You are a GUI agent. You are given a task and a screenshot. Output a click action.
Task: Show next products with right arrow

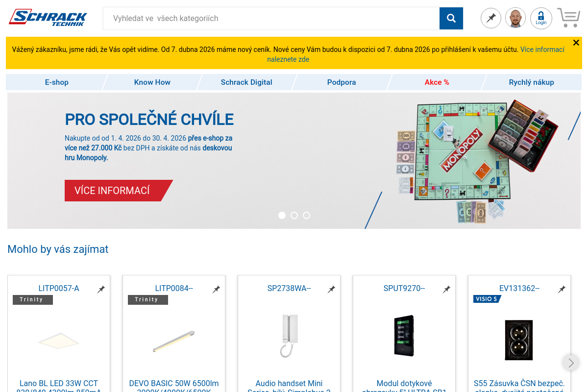571,363
